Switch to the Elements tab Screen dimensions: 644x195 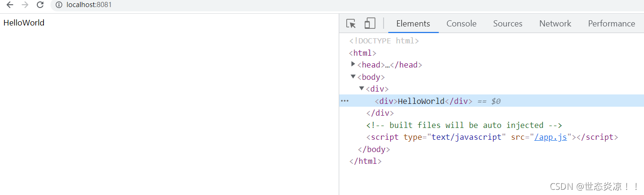click(413, 24)
